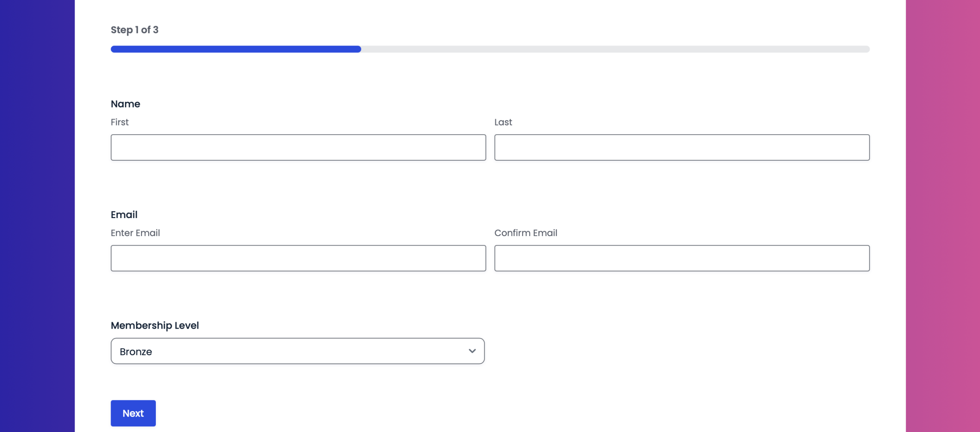Select the Bronze dropdown to change levels
The image size is (980, 432).
(297, 351)
